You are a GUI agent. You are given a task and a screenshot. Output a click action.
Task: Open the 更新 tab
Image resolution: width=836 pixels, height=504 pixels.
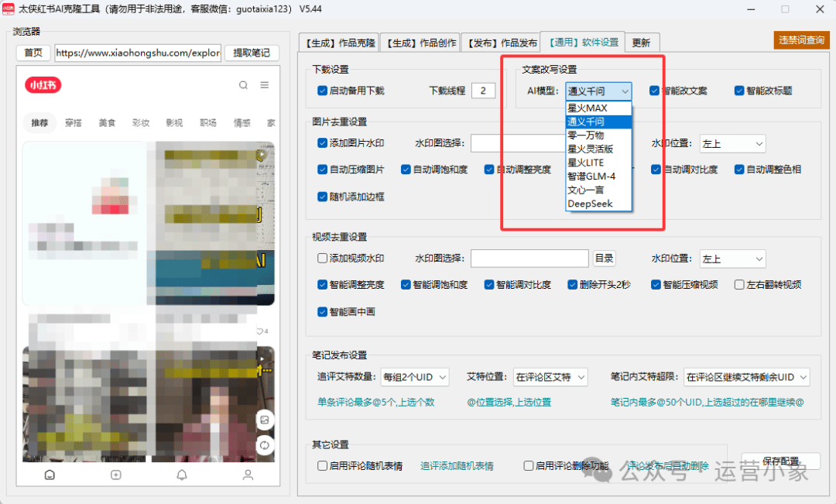(x=642, y=43)
